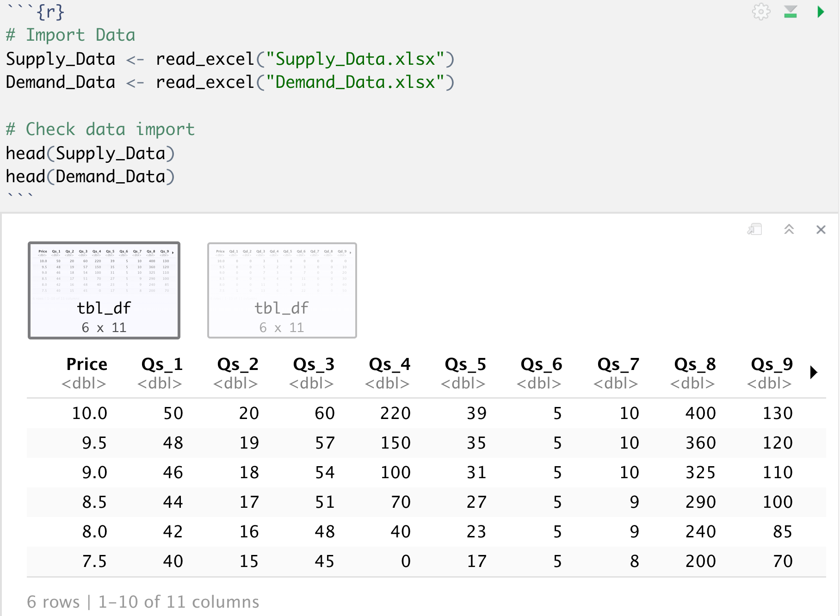Select the Price cell 7.5
840x616 pixels.
pyautogui.click(x=94, y=561)
